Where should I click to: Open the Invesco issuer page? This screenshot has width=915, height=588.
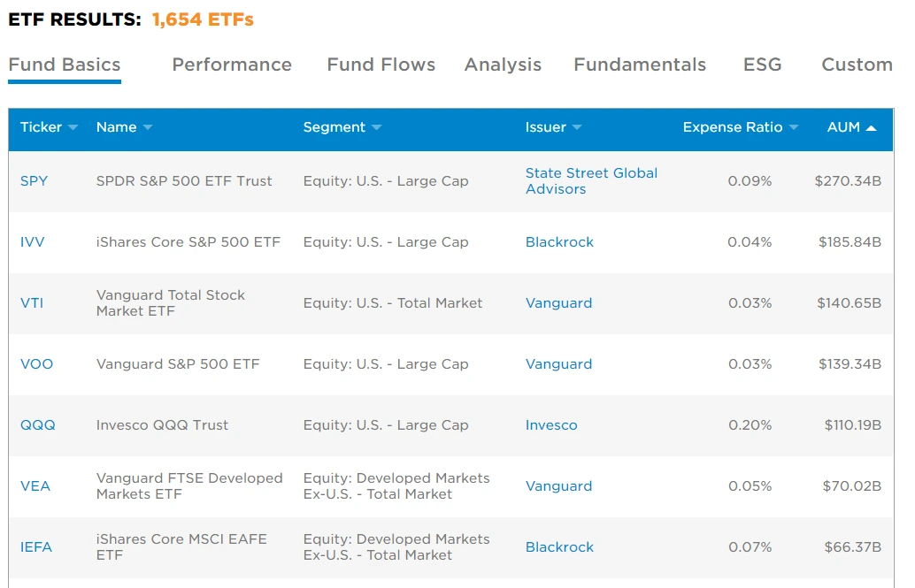tap(551, 425)
